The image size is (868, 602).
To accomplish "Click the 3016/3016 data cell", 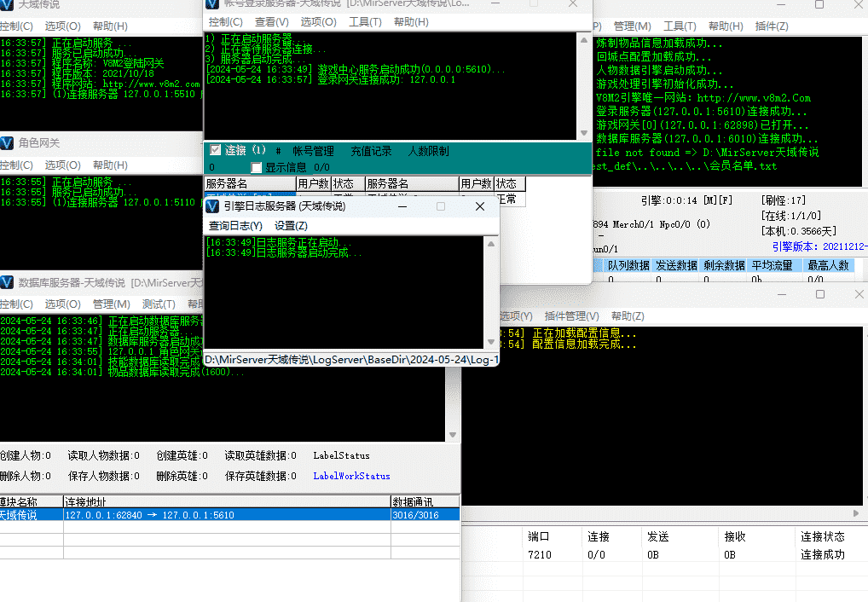I will coord(425,514).
